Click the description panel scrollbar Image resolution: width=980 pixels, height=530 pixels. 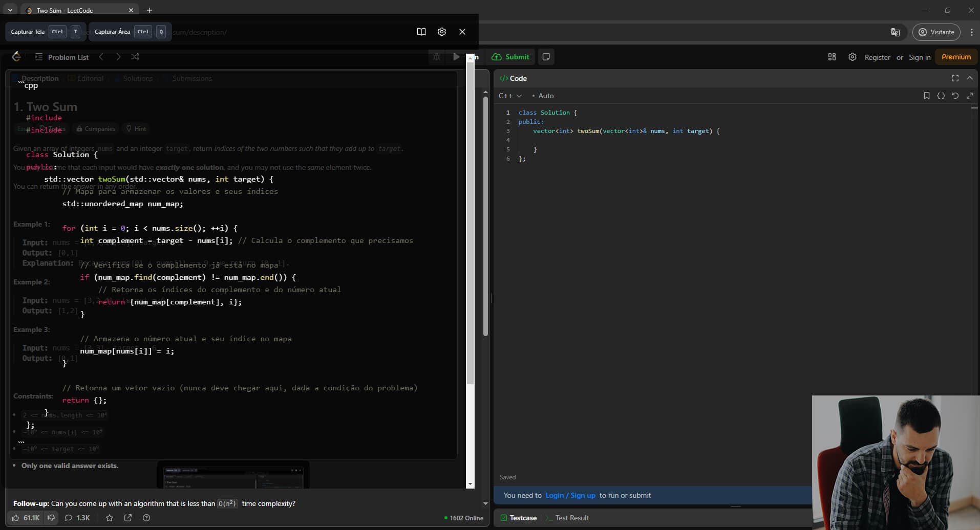click(485, 216)
